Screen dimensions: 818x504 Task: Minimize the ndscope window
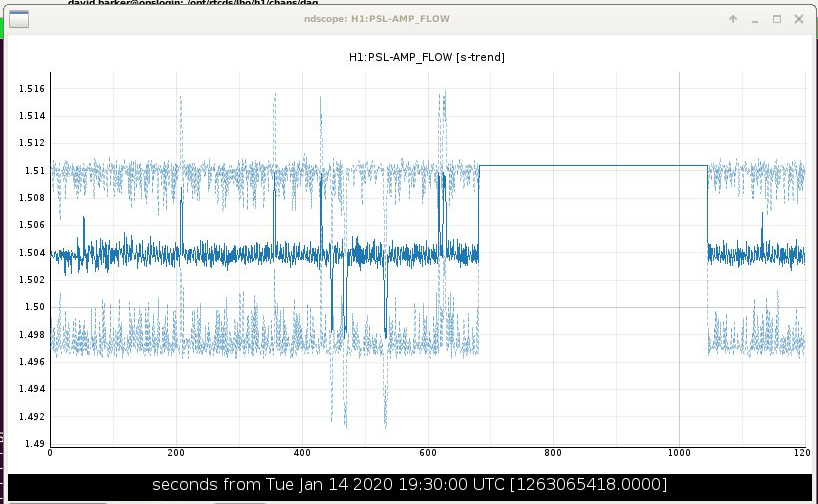(x=755, y=20)
